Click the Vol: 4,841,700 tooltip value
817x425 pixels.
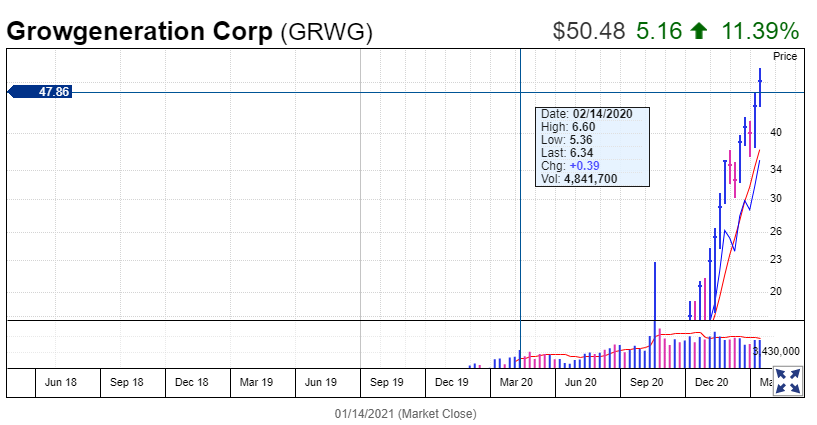579,179
